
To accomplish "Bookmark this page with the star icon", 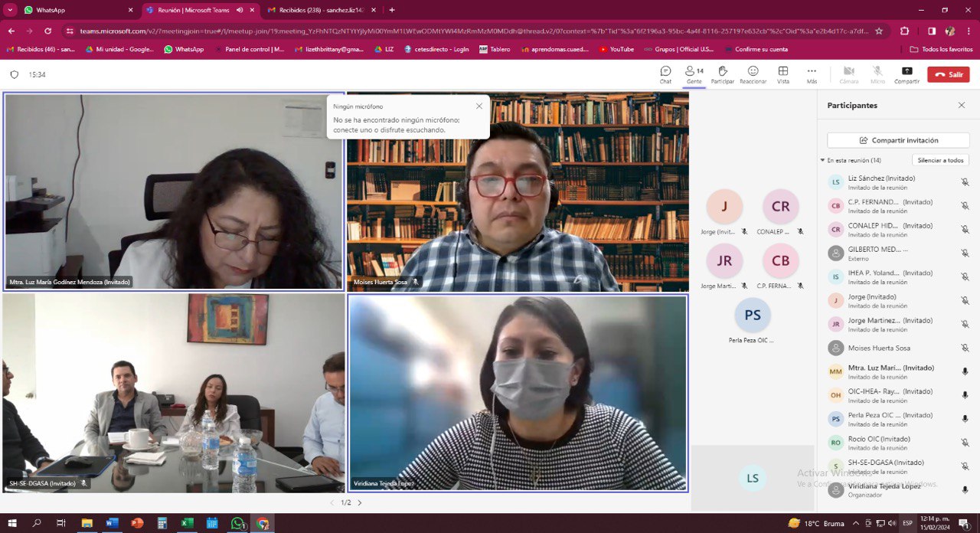I will point(879,31).
